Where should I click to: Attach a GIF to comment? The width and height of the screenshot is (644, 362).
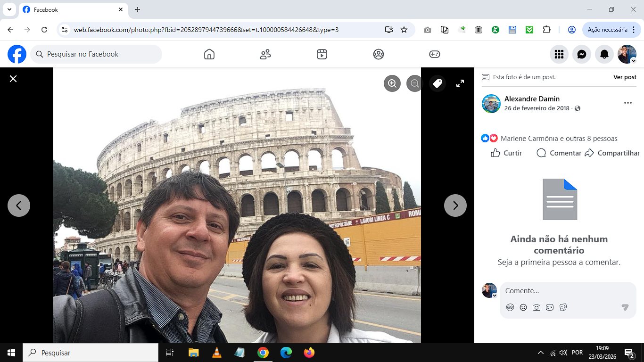click(550, 307)
